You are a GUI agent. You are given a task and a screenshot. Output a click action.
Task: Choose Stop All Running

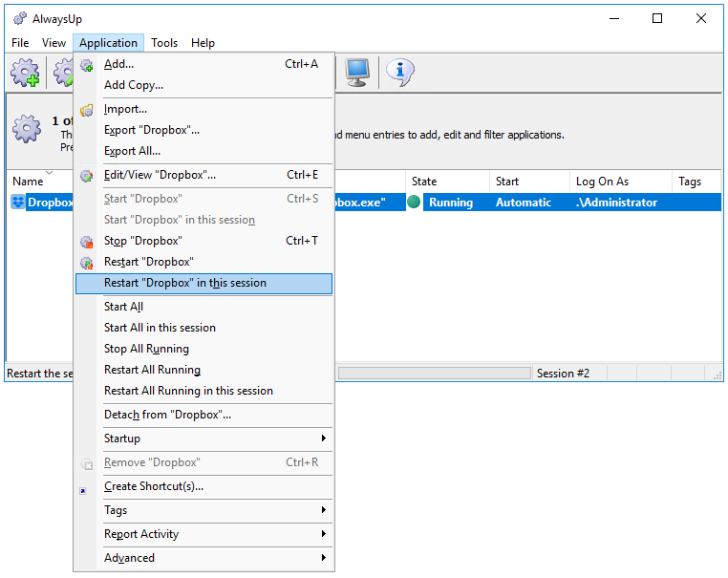point(146,350)
